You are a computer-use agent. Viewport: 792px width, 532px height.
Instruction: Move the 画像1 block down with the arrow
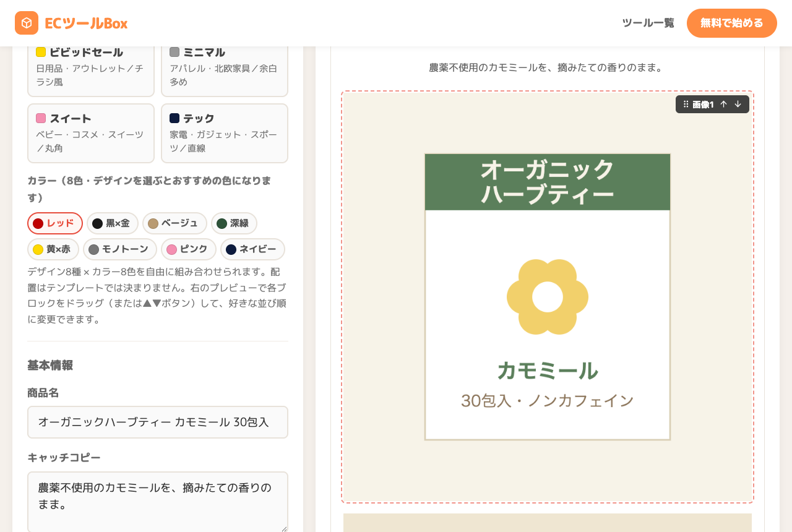tap(738, 105)
